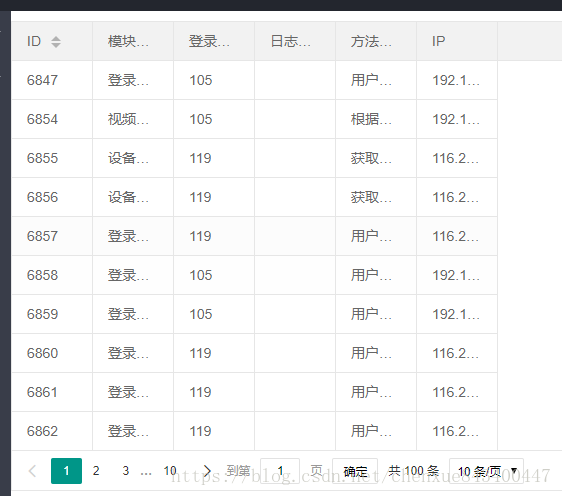Select ID cell 6859
Screen dimensions: 562x496
pos(52,315)
